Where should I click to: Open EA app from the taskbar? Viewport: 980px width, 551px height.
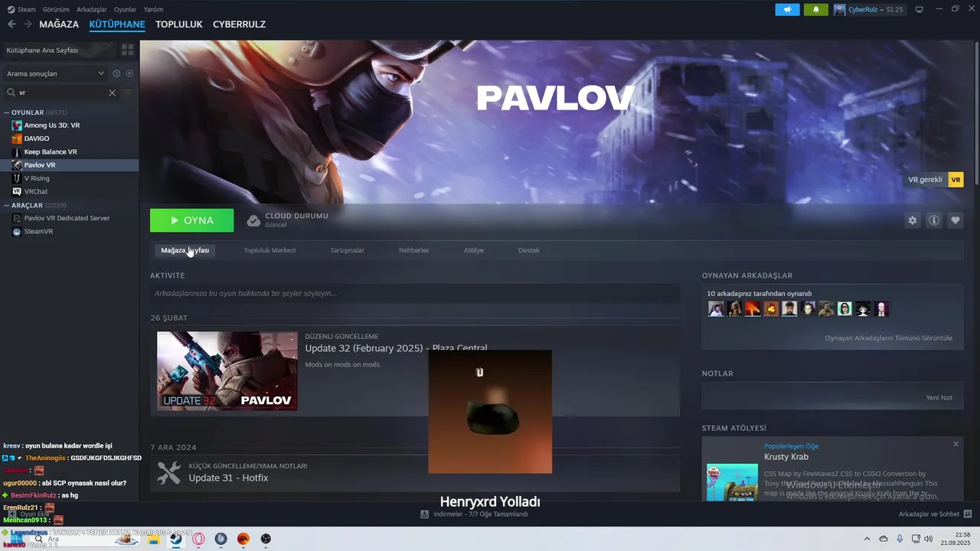click(243, 539)
